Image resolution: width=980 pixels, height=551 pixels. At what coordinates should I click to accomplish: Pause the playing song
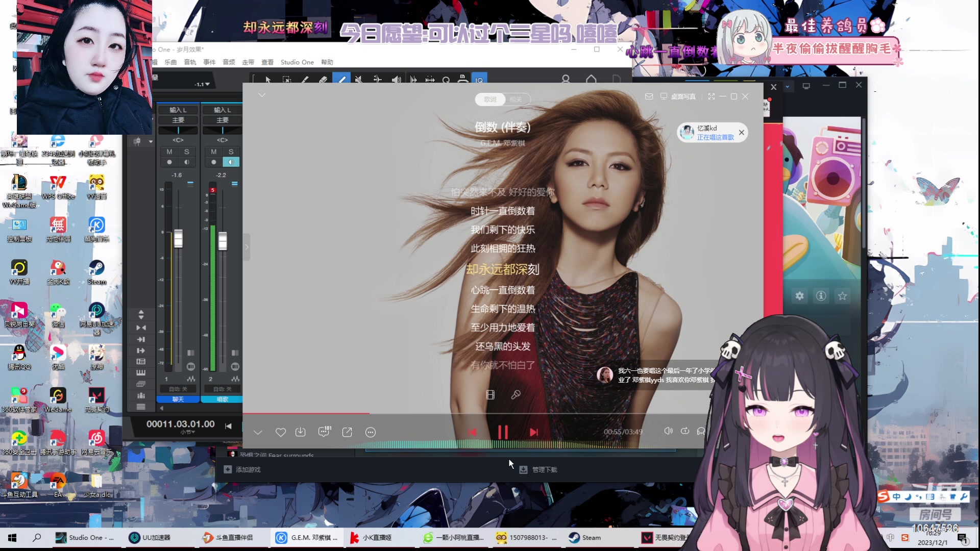coord(503,432)
